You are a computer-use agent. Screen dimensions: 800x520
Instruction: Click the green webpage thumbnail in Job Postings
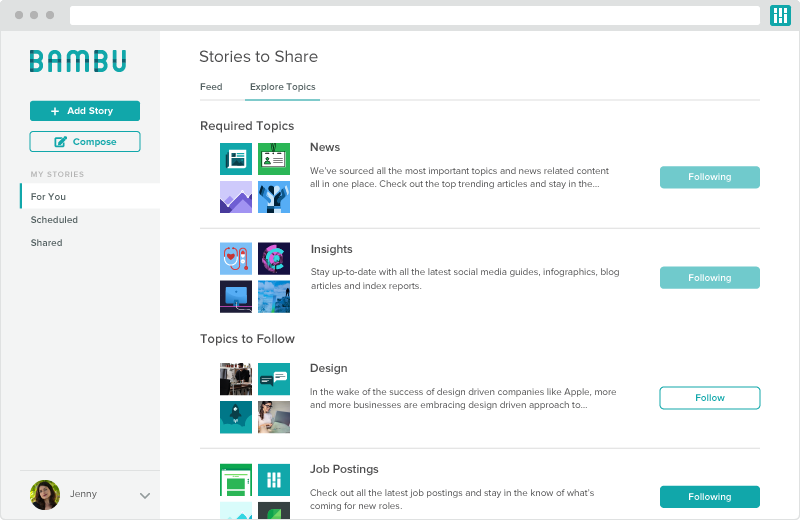(236, 480)
